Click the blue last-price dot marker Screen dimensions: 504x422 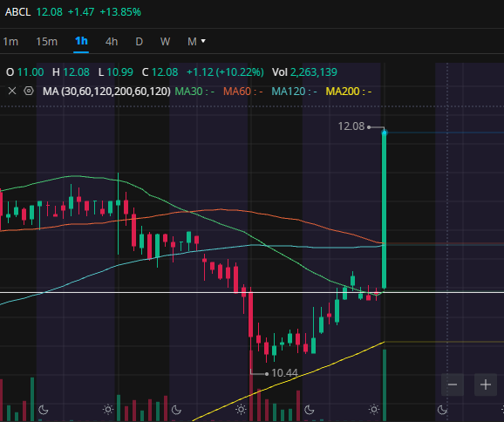tap(385, 133)
